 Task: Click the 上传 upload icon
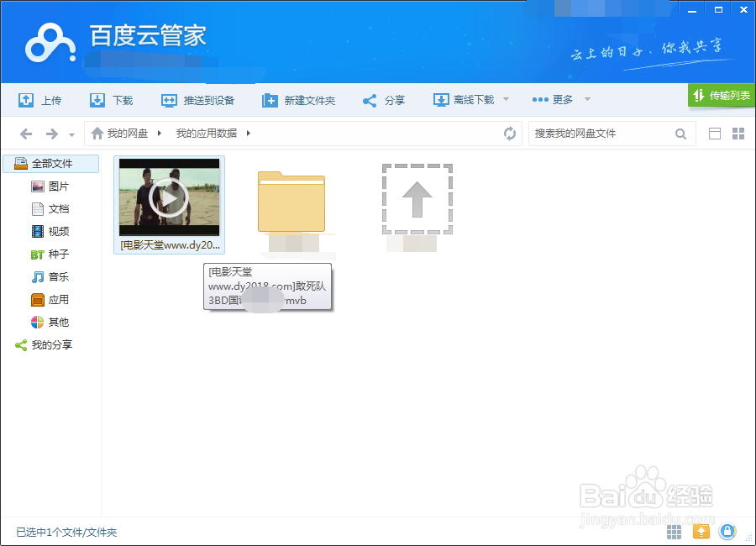[x=25, y=99]
